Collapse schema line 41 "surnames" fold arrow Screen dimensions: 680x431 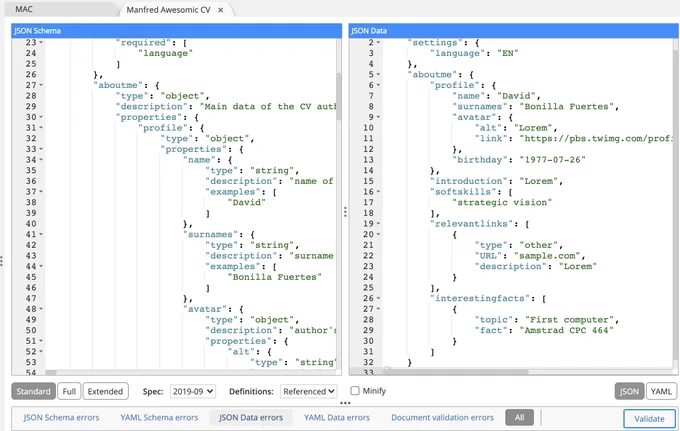(x=41, y=234)
